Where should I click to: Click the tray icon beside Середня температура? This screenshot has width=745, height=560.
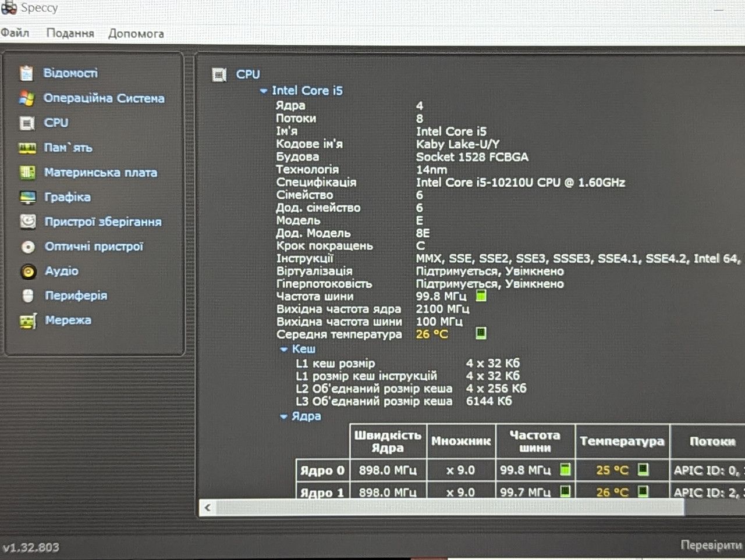point(481,333)
